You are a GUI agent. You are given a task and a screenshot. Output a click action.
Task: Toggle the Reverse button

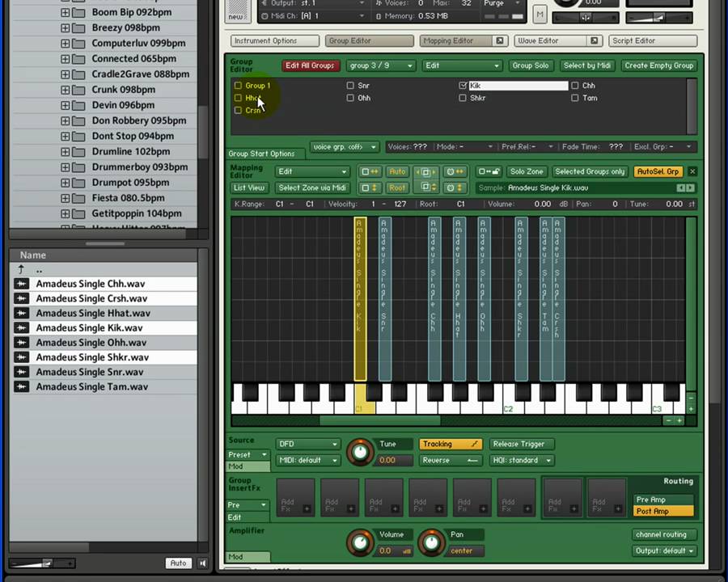451,461
